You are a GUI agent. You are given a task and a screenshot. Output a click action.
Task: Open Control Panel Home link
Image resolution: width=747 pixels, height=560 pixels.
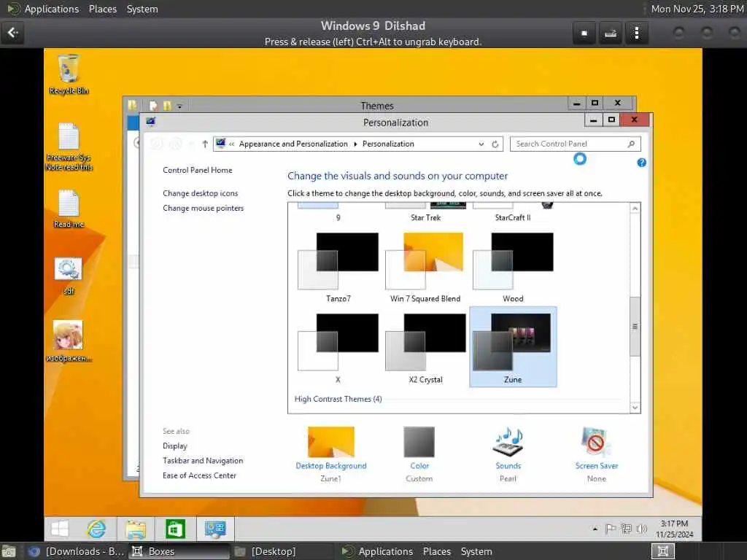[198, 170]
